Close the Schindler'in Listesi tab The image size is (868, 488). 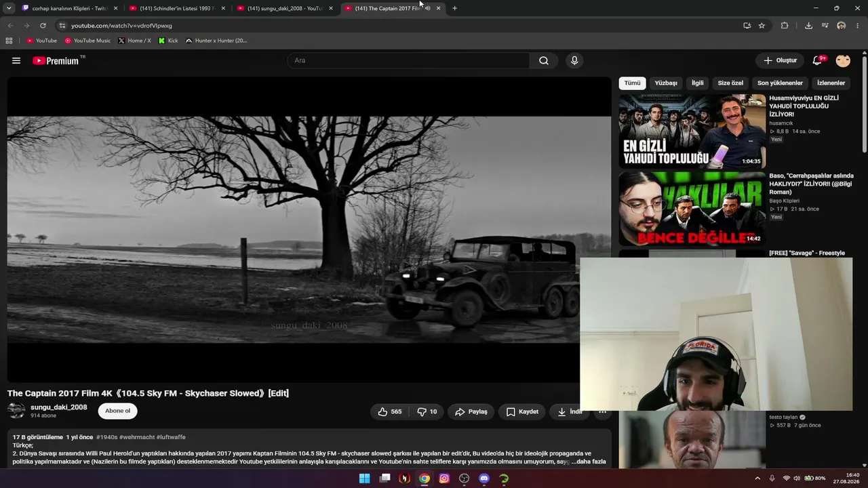pyautogui.click(x=223, y=8)
